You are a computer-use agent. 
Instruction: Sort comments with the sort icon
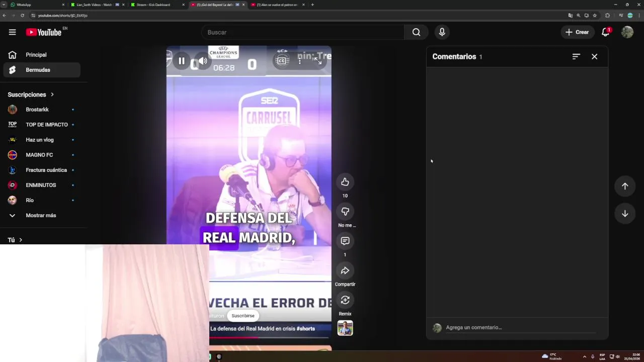click(576, 57)
